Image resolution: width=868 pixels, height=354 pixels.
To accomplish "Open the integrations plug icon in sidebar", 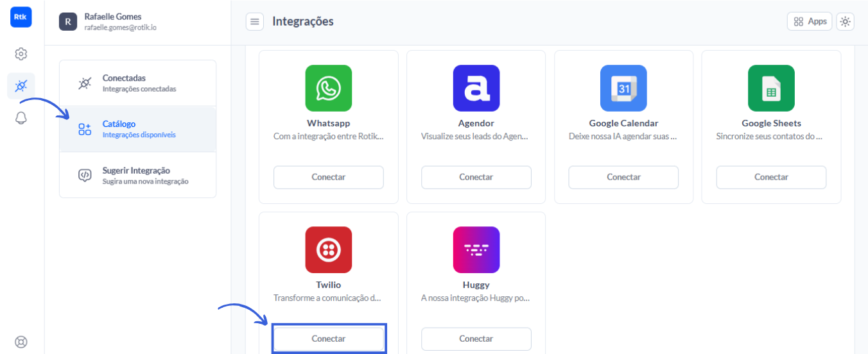I will pos(21,85).
